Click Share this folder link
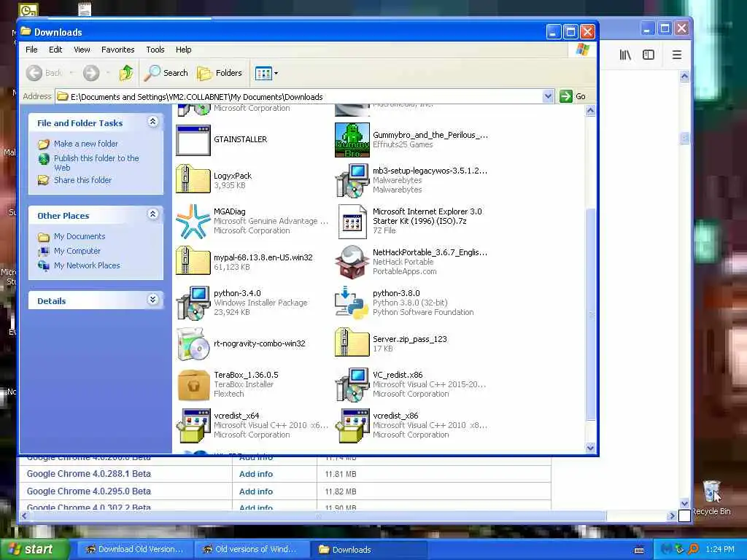The width and height of the screenshot is (747, 560). pyautogui.click(x=82, y=180)
